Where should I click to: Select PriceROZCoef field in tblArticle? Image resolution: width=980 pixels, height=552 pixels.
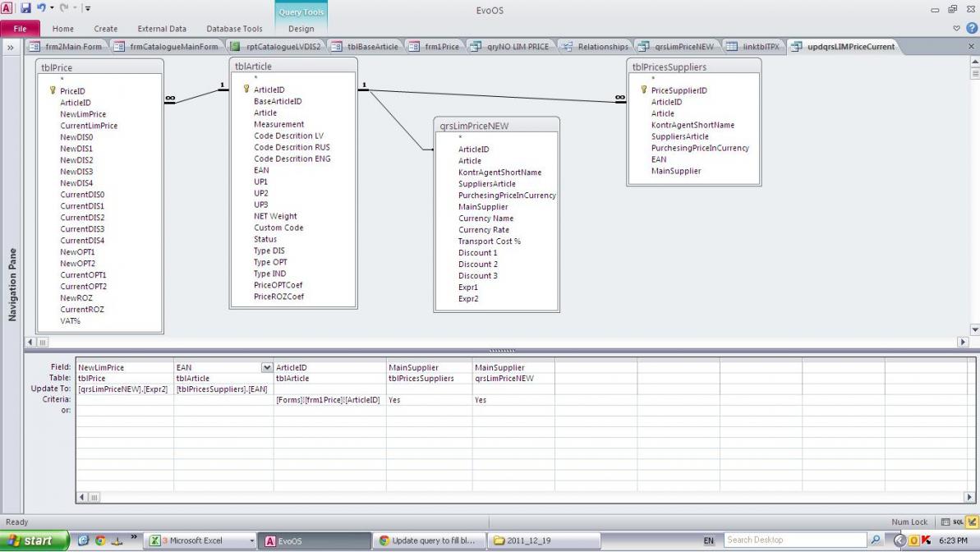pos(278,297)
